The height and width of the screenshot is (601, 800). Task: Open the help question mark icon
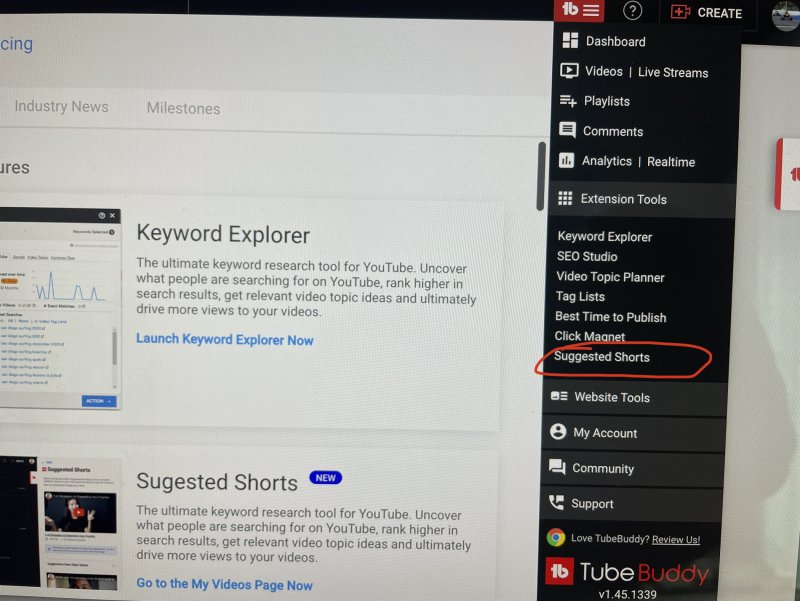click(x=632, y=11)
